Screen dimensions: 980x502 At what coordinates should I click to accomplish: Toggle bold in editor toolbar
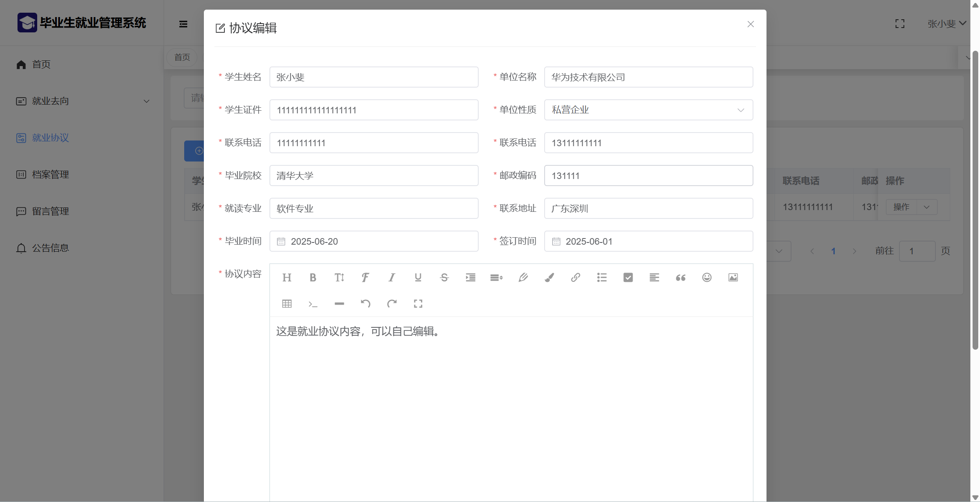coord(313,277)
